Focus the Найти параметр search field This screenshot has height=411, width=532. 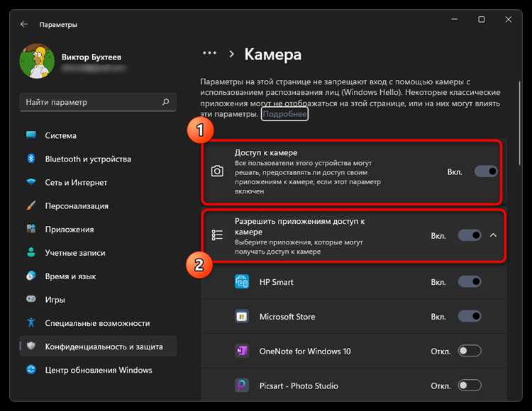coord(98,102)
